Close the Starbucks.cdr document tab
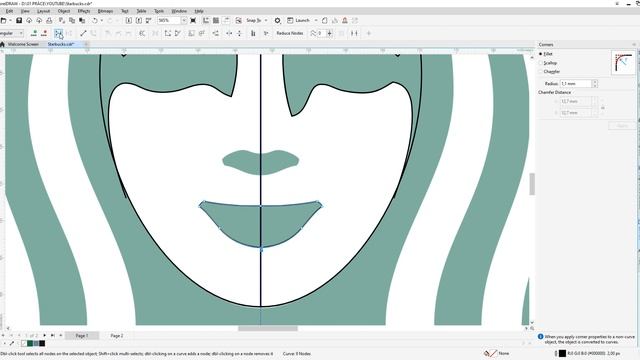 pyautogui.click(x=87, y=44)
